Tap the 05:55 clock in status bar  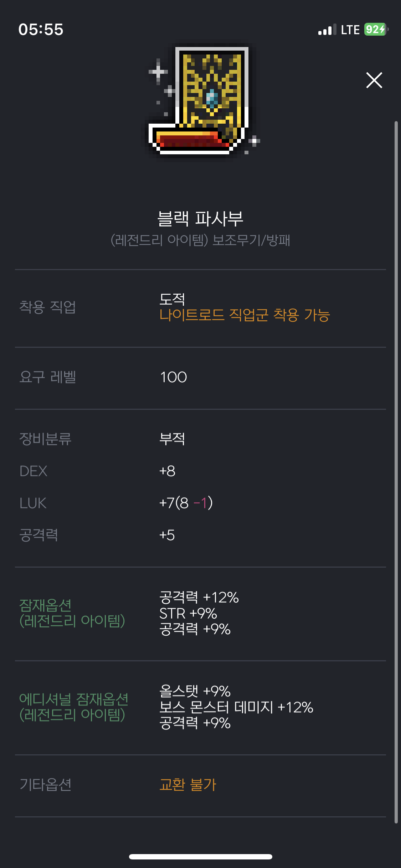pos(41,30)
